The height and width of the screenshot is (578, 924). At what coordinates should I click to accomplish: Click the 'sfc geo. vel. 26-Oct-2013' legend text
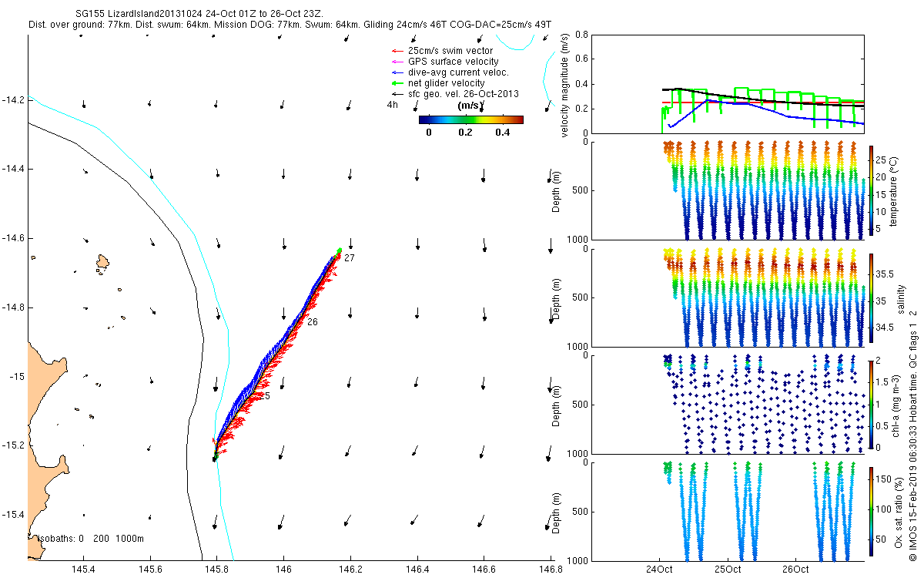coord(463,93)
